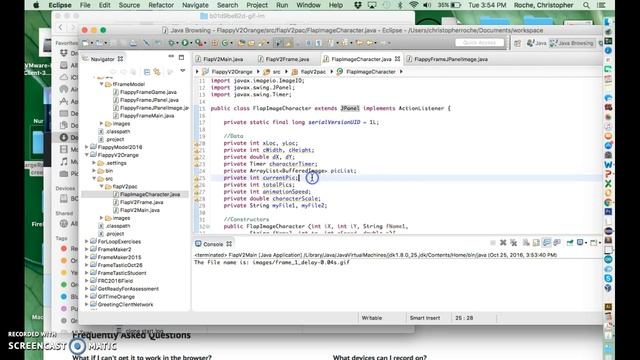Click Link with Editor icon in Navigator
Screen dimensions: 640x360
click(x=157, y=72)
